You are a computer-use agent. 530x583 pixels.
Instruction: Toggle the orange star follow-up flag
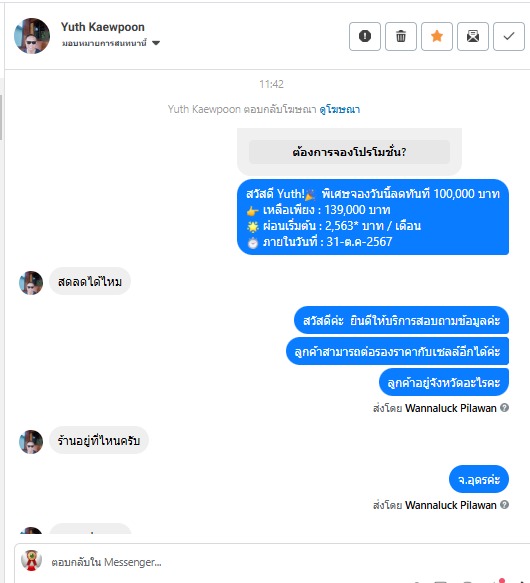pos(437,36)
